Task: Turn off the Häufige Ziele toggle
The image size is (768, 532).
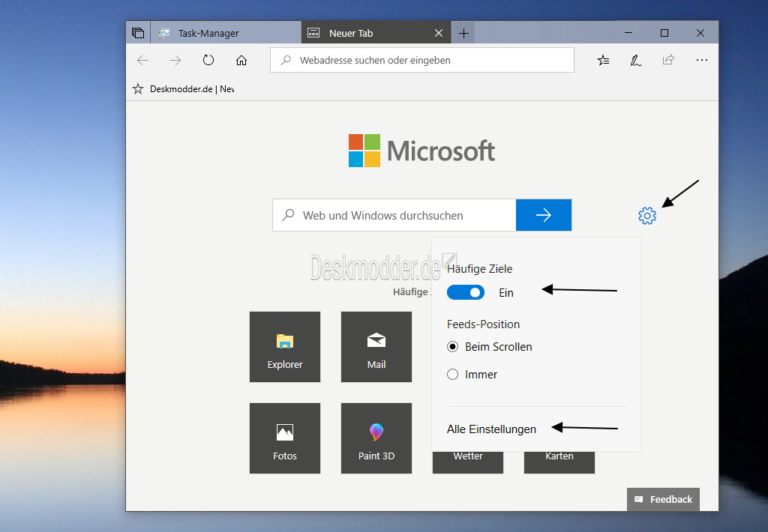Action: click(465, 293)
